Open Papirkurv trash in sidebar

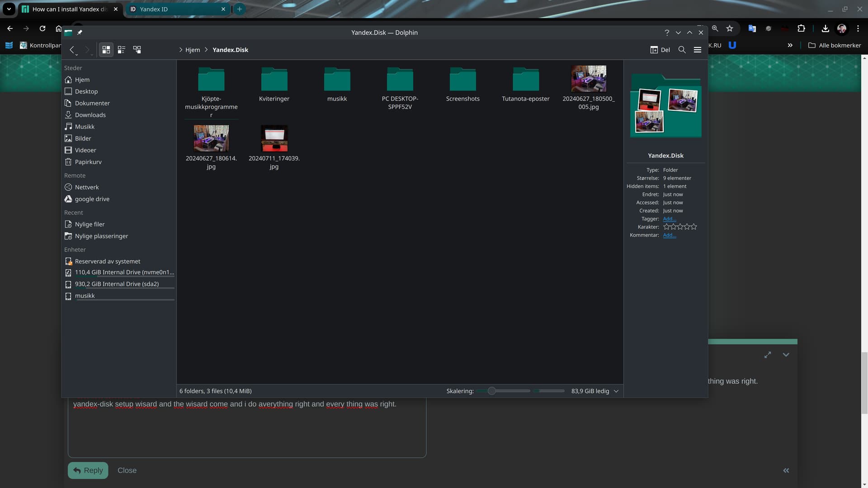click(119, 162)
